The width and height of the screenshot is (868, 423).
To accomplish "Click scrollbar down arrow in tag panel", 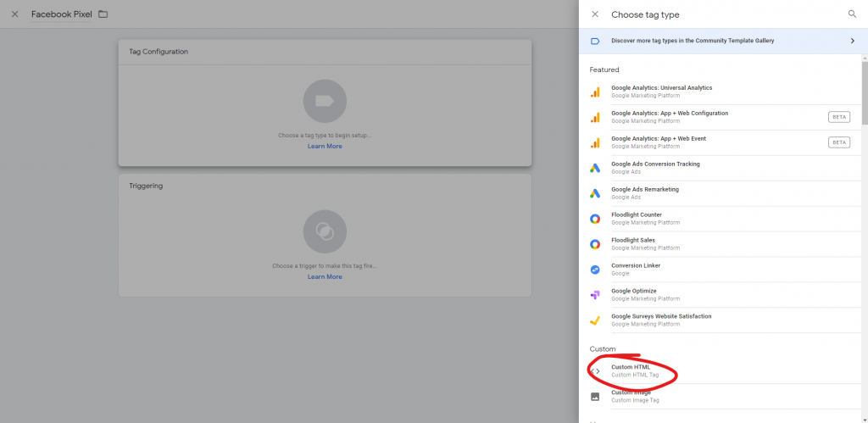I will [x=864, y=420].
